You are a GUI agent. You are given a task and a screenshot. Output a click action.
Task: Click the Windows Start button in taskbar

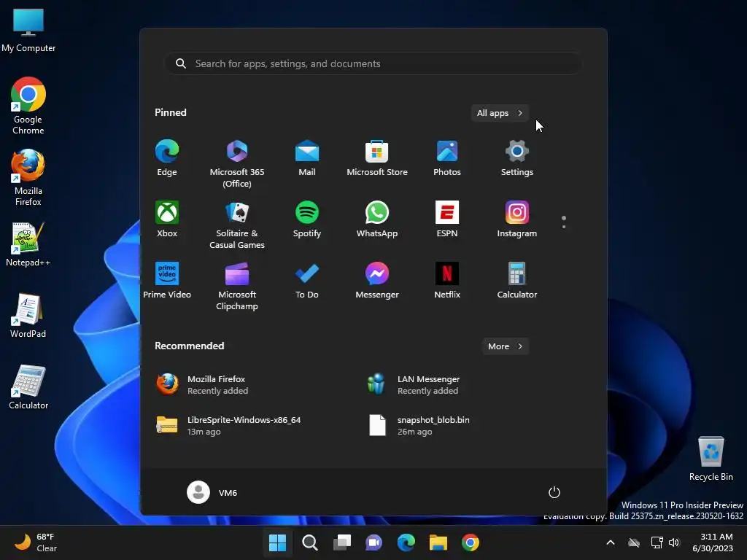click(278, 542)
